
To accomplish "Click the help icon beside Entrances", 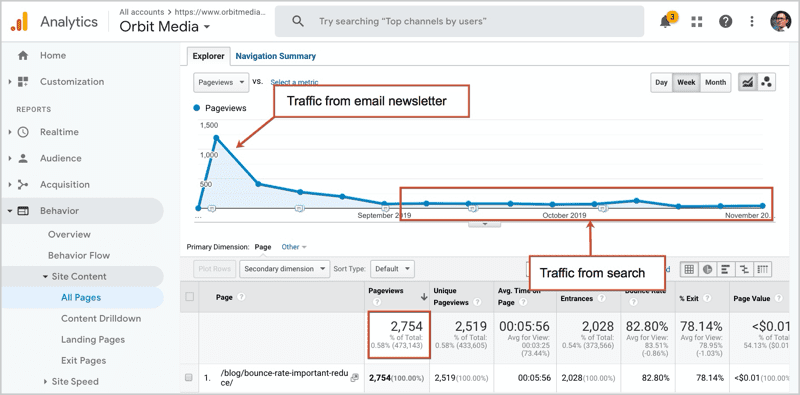I will [602, 299].
